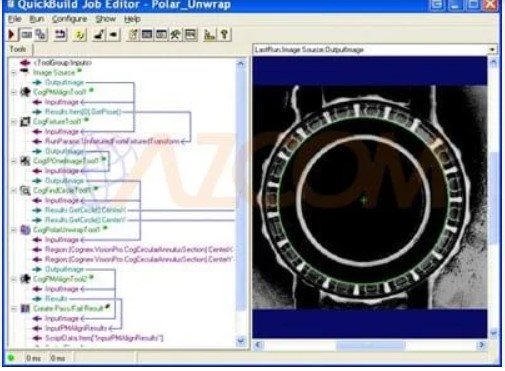Click the image horizontal scrollbar thumb
Image resolution: width=505 pixels, height=371 pixels.
(370, 345)
